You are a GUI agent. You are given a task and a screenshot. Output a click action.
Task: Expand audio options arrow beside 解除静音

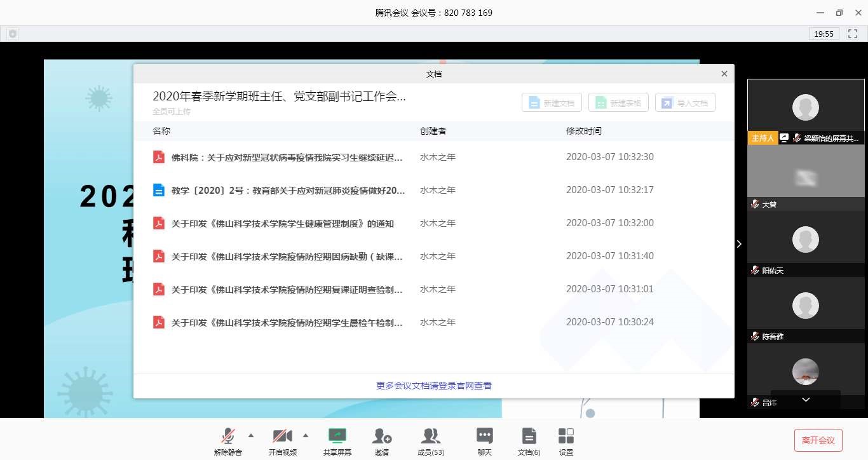coord(250,435)
